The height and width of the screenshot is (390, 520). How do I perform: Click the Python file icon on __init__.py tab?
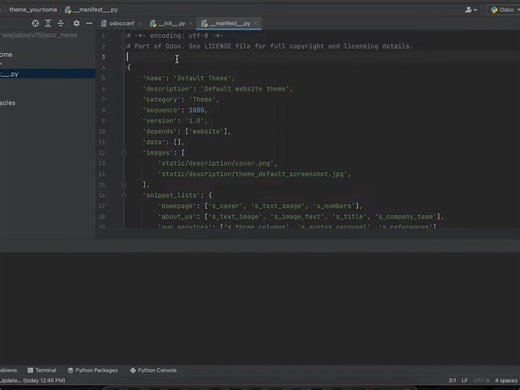tap(153, 23)
